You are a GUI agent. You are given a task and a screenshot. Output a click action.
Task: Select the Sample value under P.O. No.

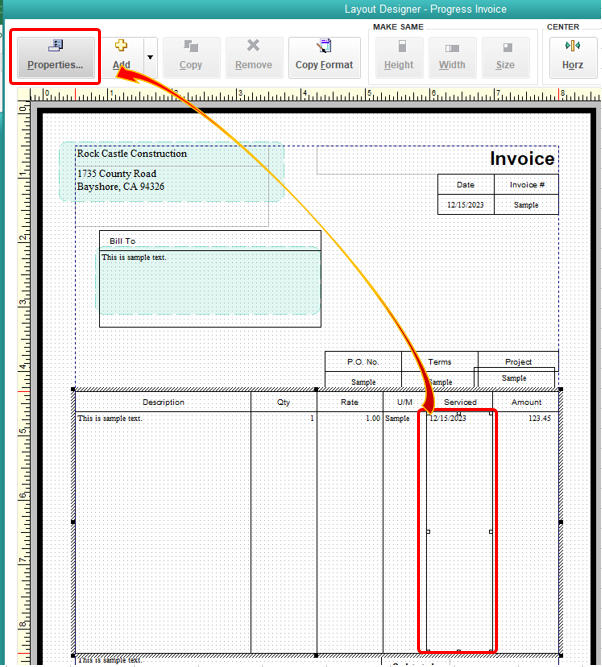pyautogui.click(x=363, y=382)
